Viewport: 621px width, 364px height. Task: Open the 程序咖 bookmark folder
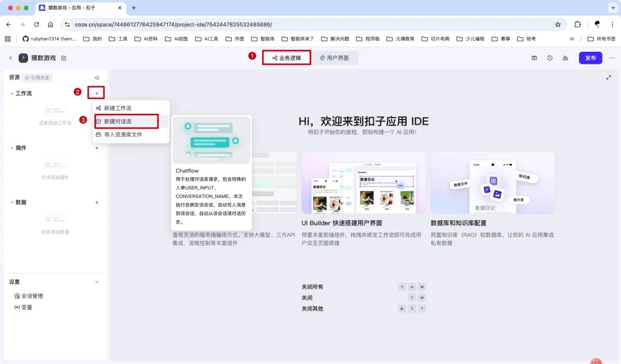(367, 39)
